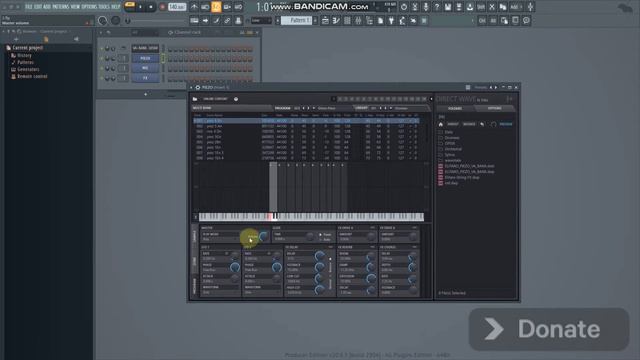Click the tempo field showing 140
640x360 pixels.
pos(177,7)
